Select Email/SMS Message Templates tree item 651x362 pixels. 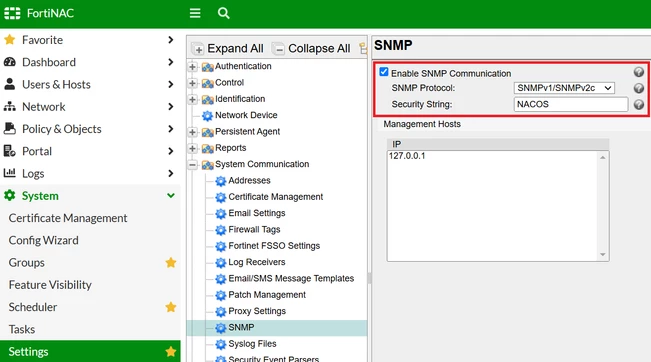[x=291, y=279]
